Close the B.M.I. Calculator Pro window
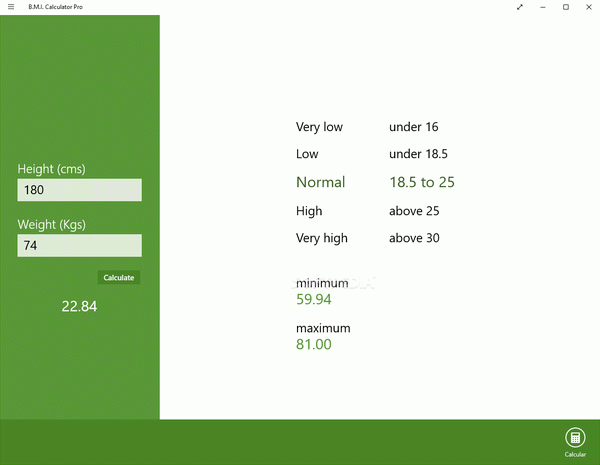This screenshot has height=465, width=600. [588, 7]
